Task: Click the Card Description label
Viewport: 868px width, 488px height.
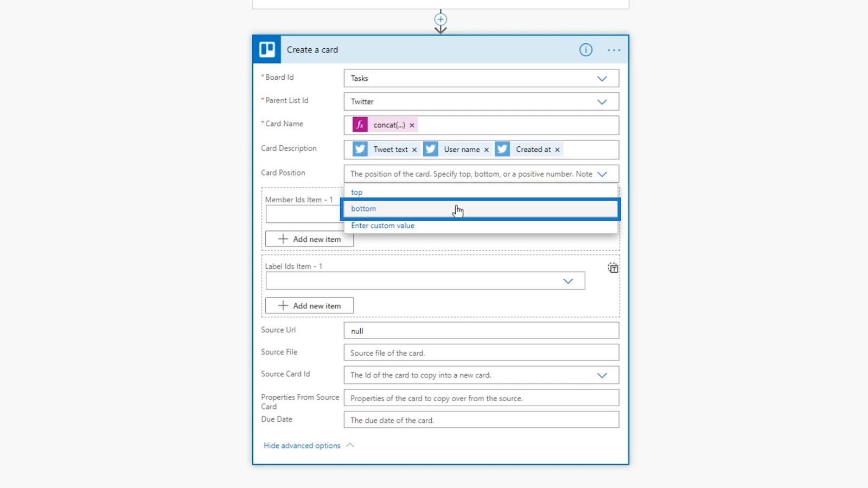Action: (x=289, y=149)
